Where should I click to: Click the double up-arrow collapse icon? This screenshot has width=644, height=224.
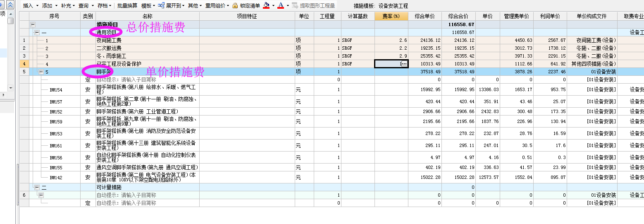click(11, 5)
